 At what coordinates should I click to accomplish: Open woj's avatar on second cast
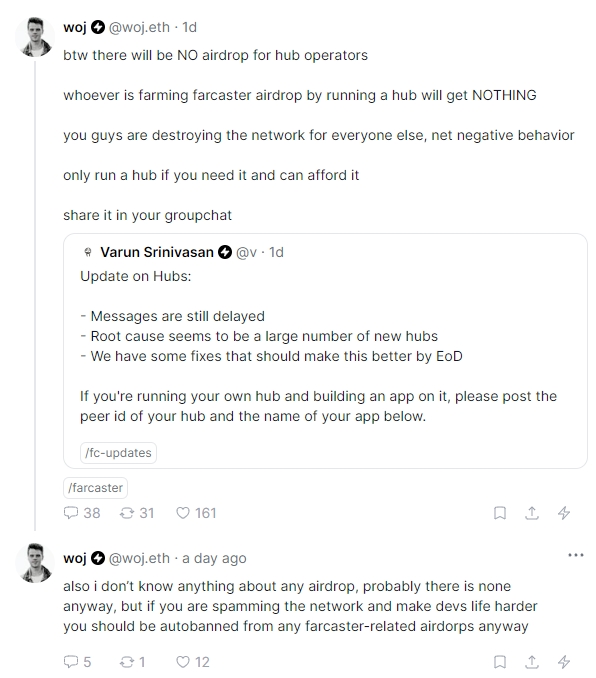pos(35,563)
